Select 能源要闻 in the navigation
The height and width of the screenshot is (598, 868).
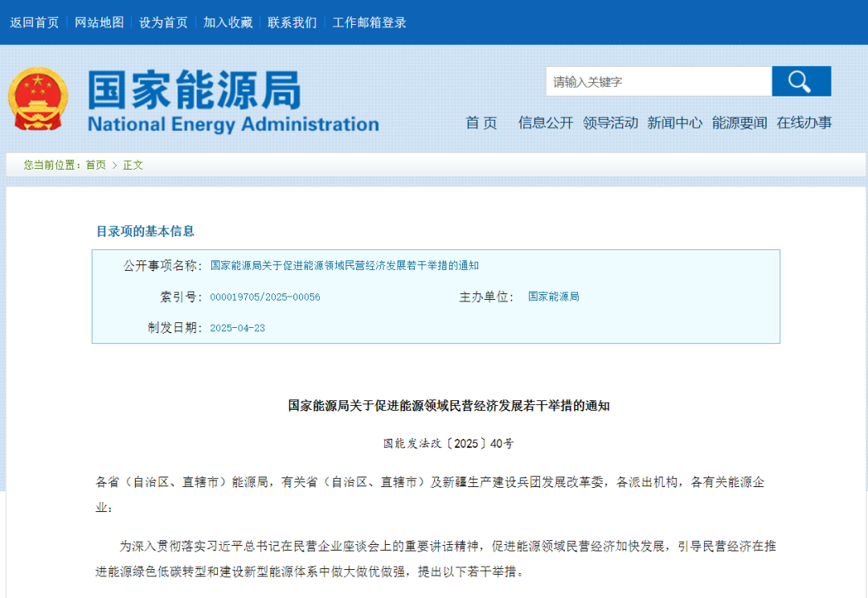coord(739,124)
